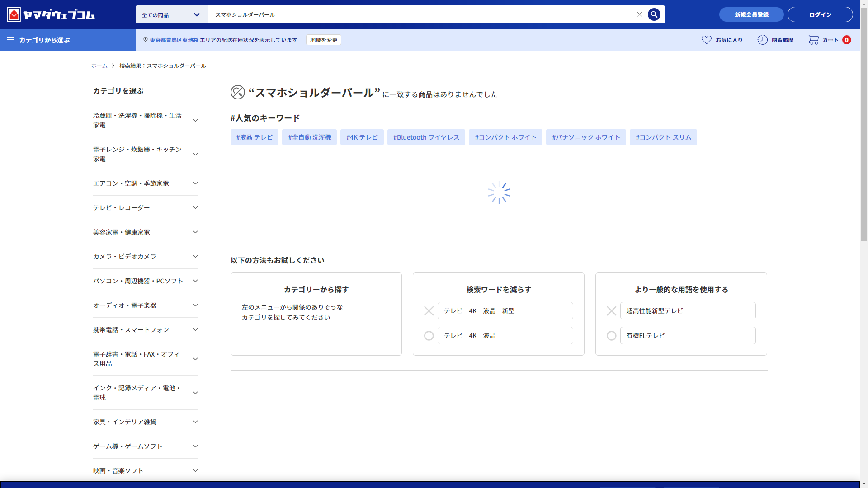Select radio for テレビ 4K 液晶
This screenshot has height=488, width=868.
tap(429, 336)
